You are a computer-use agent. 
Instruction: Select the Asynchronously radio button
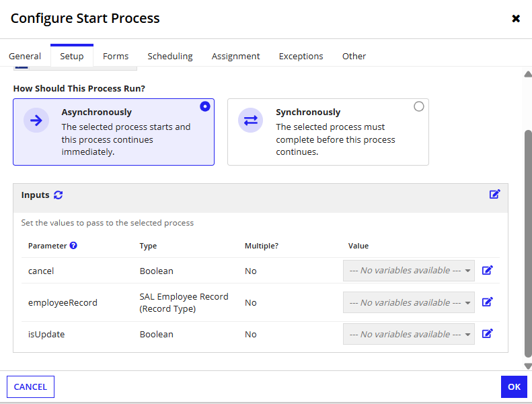click(205, 106)
